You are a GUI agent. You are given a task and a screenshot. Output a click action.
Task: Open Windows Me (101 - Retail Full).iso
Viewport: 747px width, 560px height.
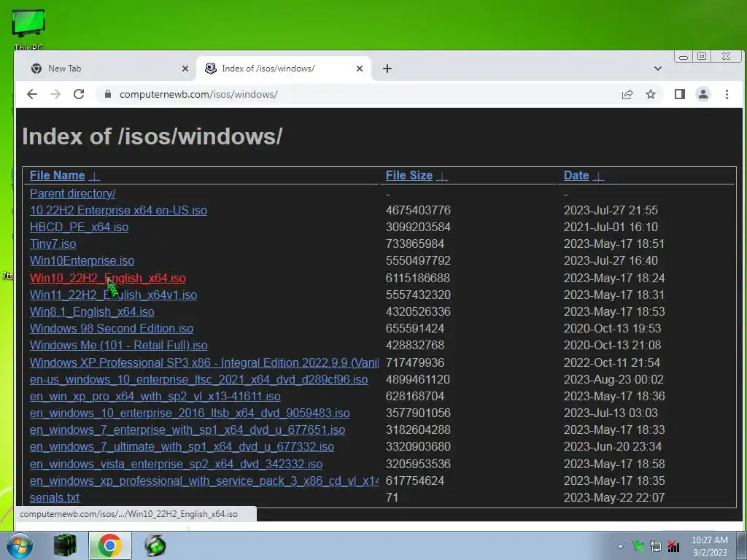119,345
